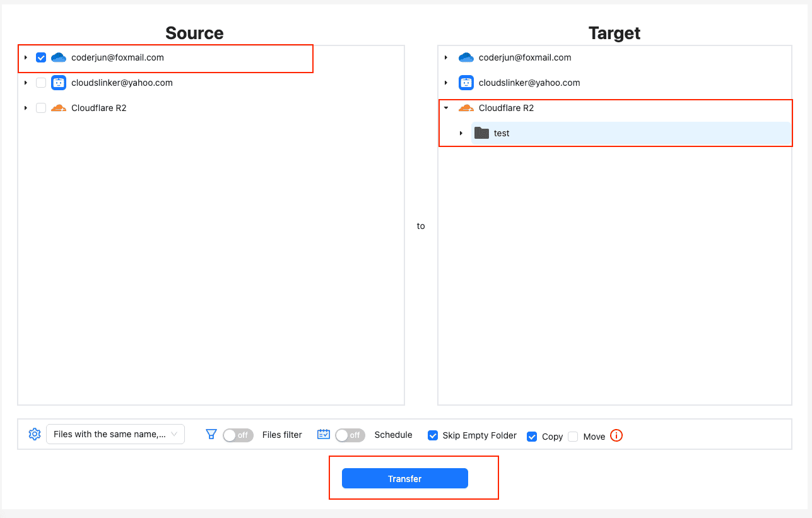Uncheck the Skip Empty Folder checkbox
Screen dimensions: 812x518
433,435
